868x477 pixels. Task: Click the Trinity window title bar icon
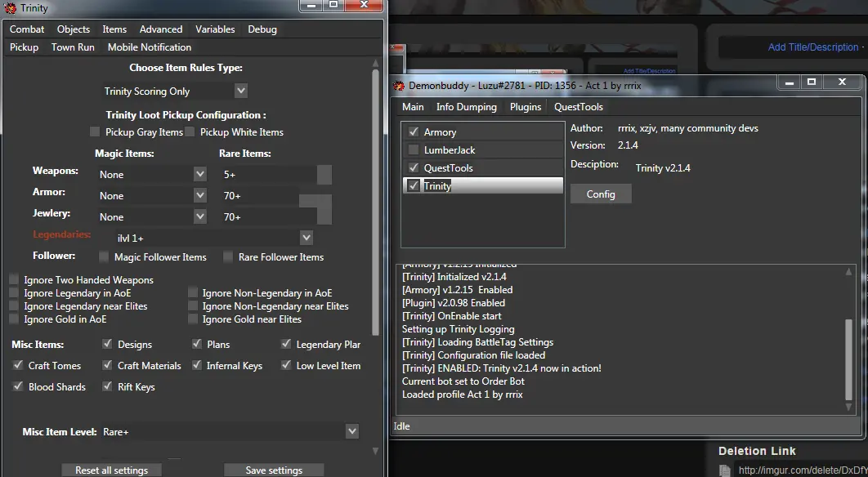(11, 8)
